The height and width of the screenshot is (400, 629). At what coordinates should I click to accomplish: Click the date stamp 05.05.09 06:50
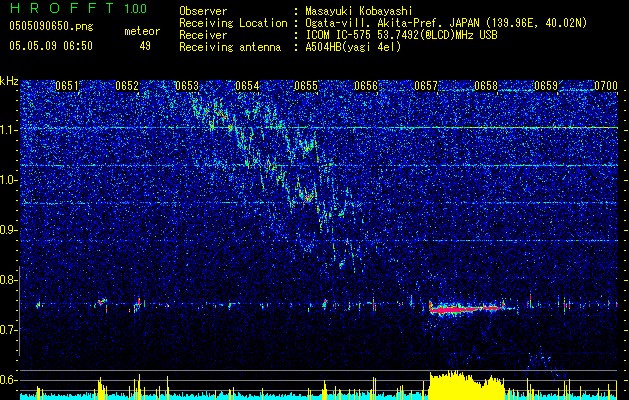pos(51,46)
